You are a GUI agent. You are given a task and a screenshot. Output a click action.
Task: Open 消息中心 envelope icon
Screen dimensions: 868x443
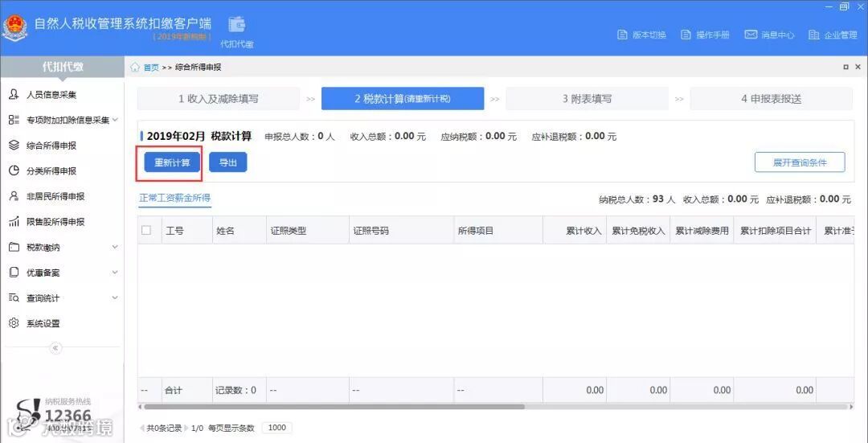pos(751,35)
